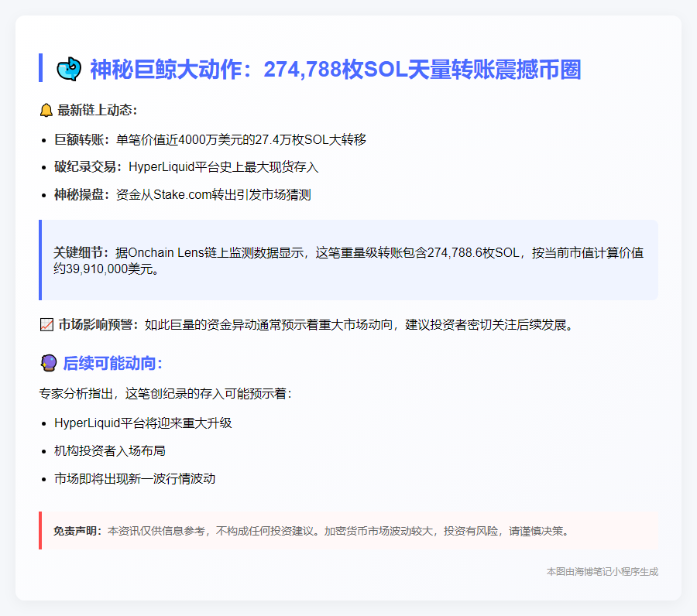697x616 pixels.
Task: Click the HyperLiquid平台将迎来重大升级 bullet
Action: pyautogui.click(x=142, y=423)
